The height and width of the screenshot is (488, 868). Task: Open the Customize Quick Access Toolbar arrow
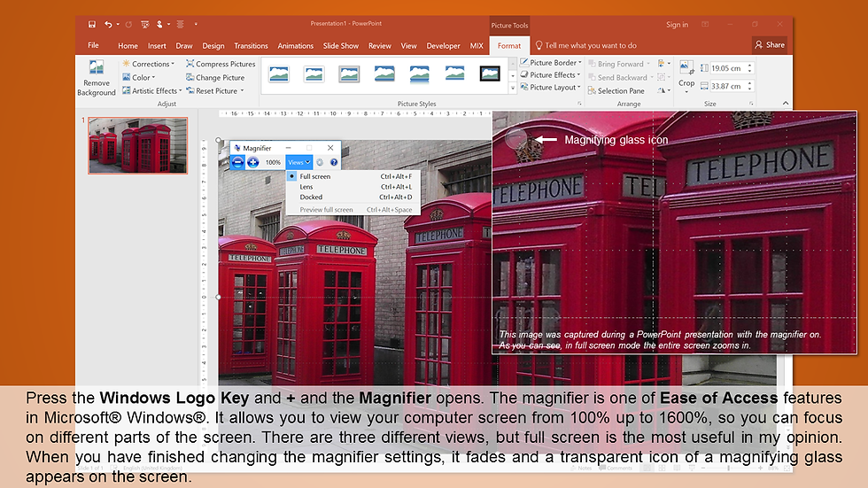pos(196,24)
